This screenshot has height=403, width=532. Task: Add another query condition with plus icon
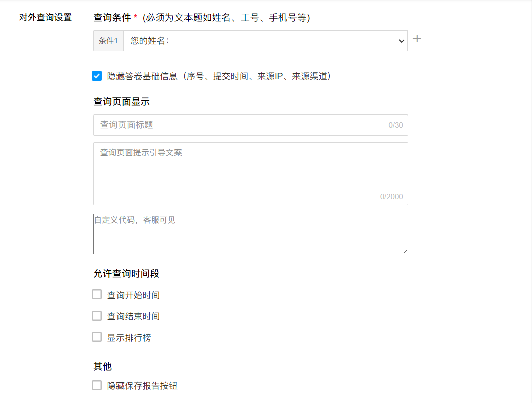[x=417, y=39]
